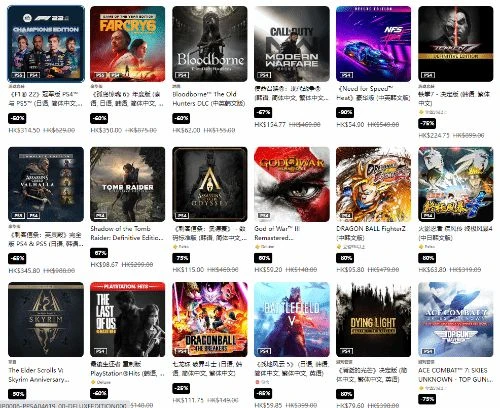
Task: Open The Last of Us cover
Action: (x=128, y=320)
